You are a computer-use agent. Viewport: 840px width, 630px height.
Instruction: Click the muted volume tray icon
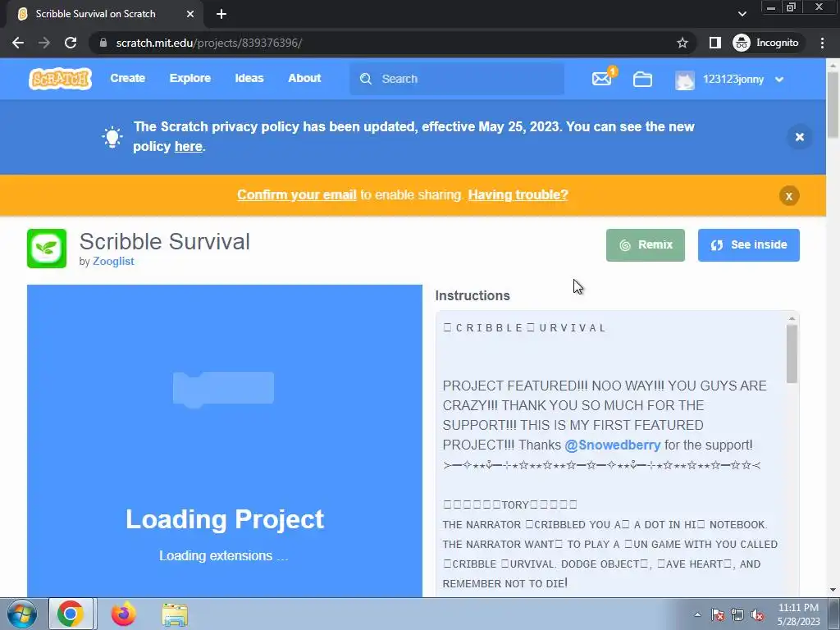click(757, 614)
